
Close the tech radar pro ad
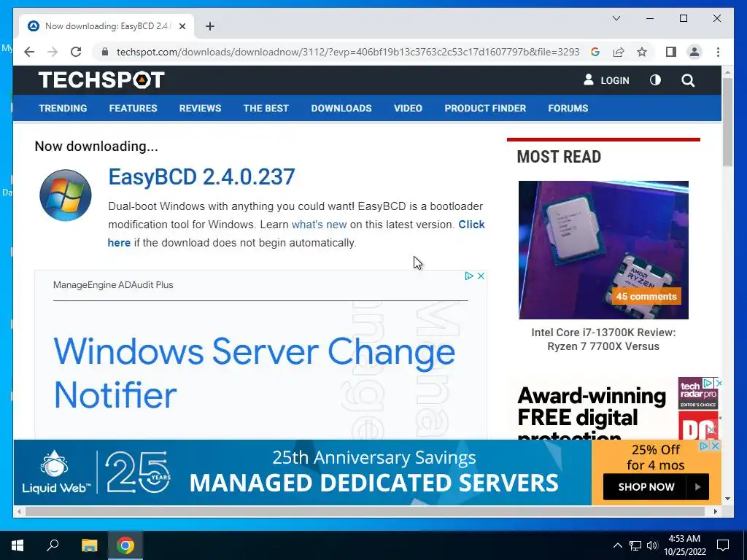(719, 383)
